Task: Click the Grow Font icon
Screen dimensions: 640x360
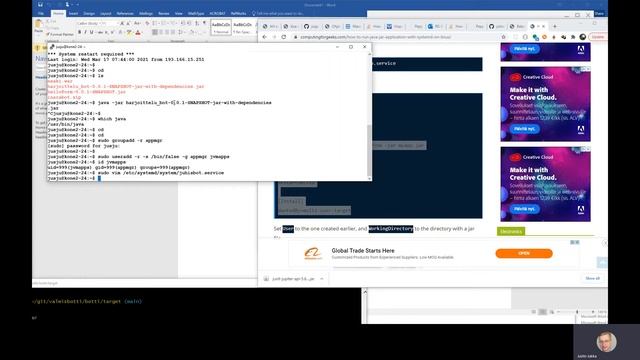Action: point(122,23)
